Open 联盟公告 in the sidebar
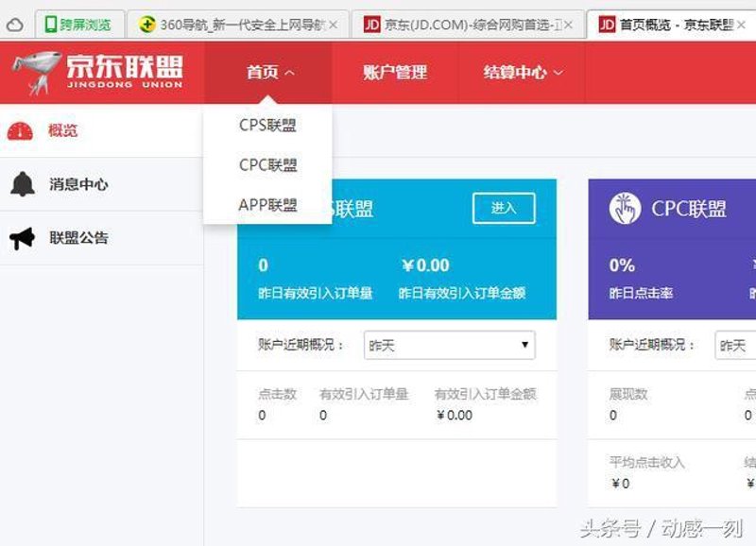756x546 pixels. coord(101,238)
